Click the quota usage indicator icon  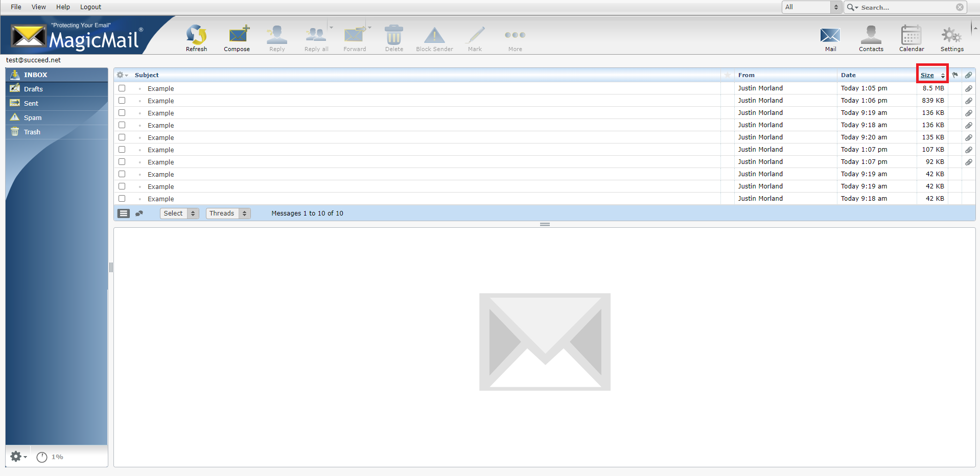pyautogui.click(x=42, y=457)
